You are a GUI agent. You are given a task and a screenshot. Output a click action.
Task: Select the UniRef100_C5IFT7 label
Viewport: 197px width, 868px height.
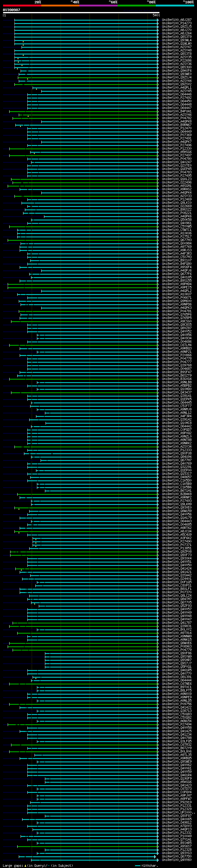pyautogui.click(x=177, y=406)
